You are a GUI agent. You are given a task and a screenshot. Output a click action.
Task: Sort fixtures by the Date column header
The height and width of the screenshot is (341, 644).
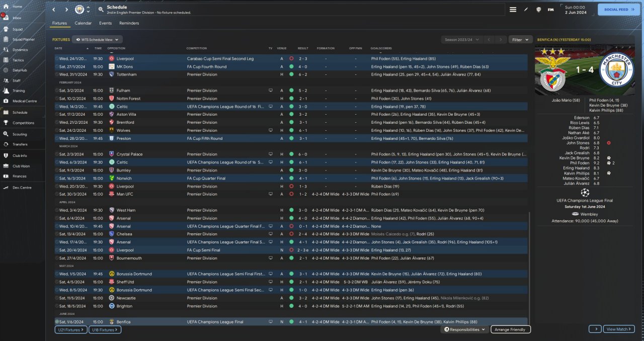click(x=59, y=48)
